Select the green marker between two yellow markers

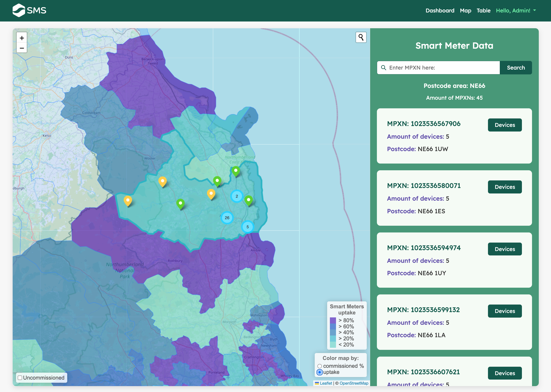pos(180,204)
